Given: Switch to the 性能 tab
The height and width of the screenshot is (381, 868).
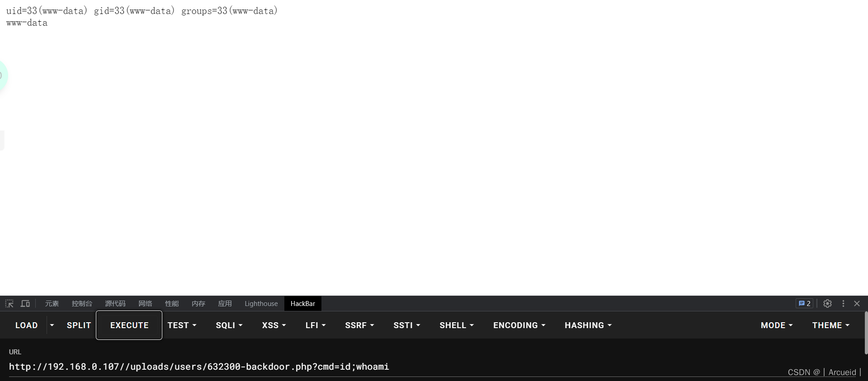Looking at the screenshot, I should click(172, 304).
